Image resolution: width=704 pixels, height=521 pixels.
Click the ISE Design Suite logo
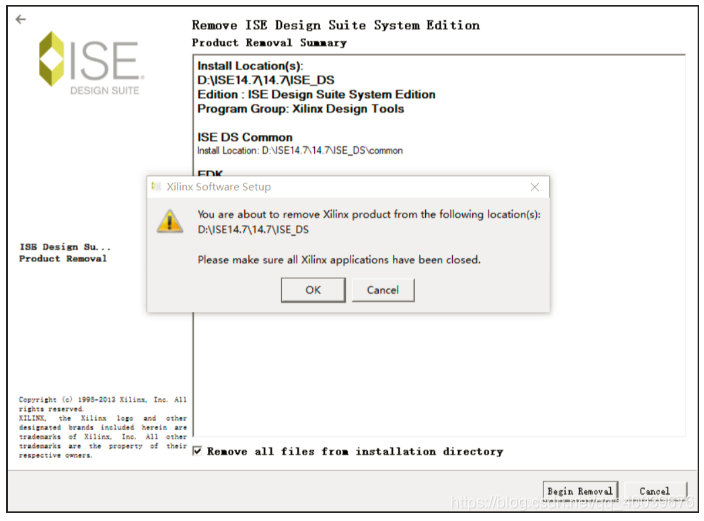[90, 63]
